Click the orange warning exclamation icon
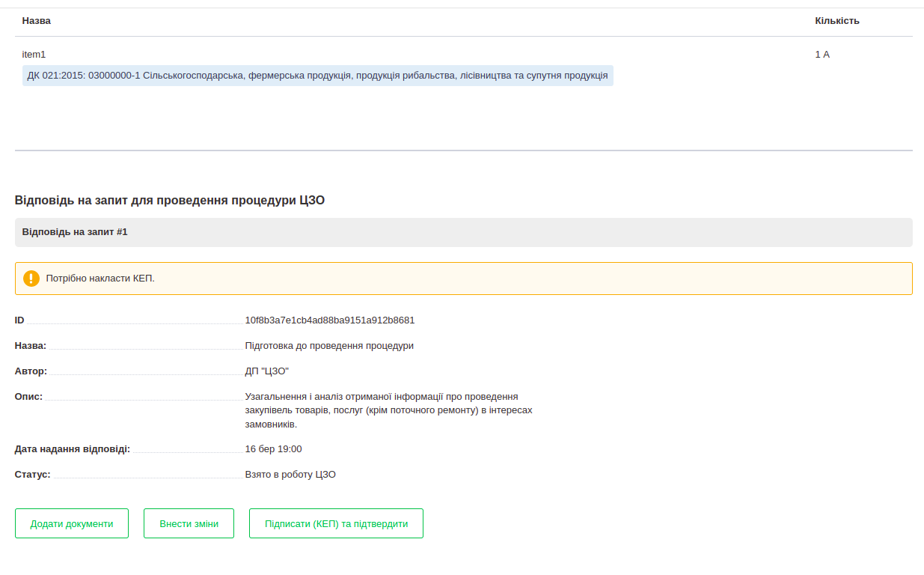Image resolution: width=924 pixels, height=575 pixels. click(x=31, y=279)
